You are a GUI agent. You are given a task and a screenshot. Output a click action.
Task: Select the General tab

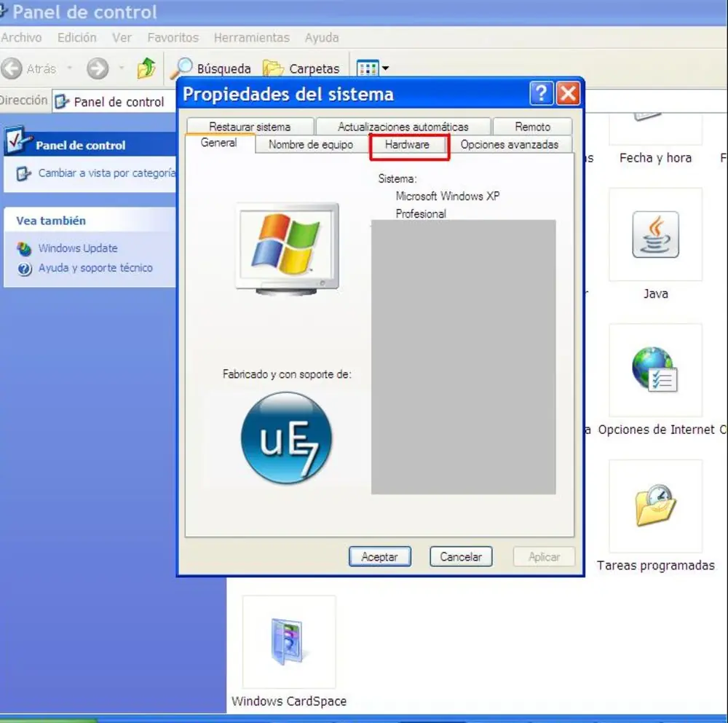pos(218,143)
